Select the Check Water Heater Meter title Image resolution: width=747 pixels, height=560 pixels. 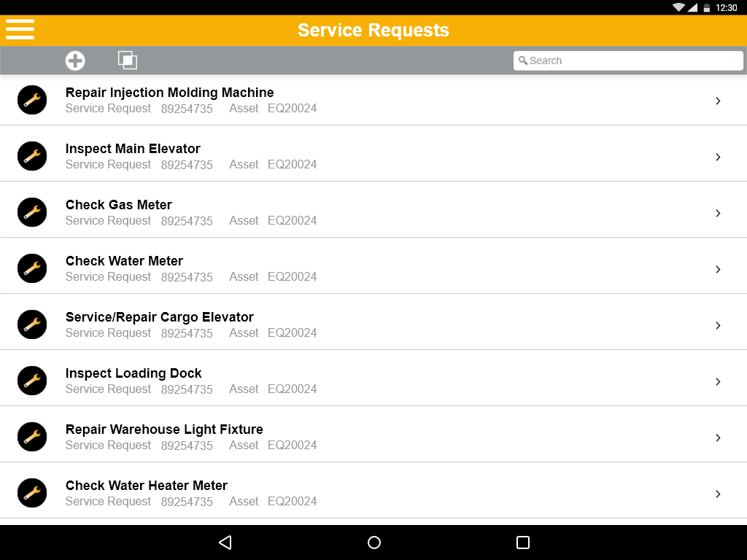coord(147,486)
